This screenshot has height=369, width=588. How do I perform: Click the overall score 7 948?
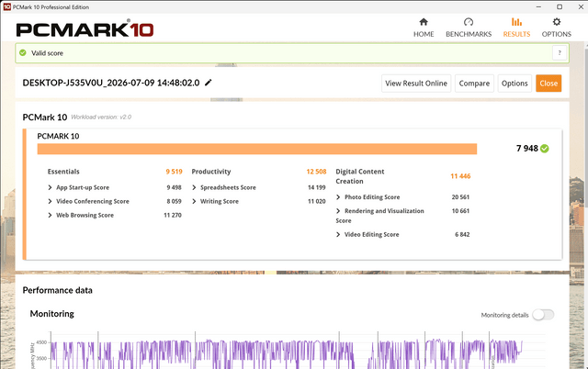[x=526, y=149]
